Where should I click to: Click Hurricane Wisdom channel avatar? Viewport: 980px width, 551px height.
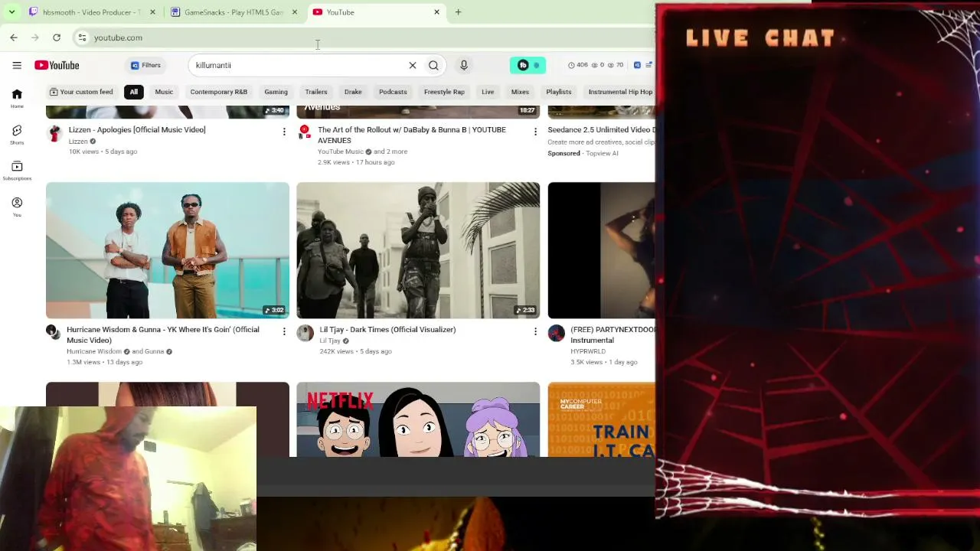53,333
